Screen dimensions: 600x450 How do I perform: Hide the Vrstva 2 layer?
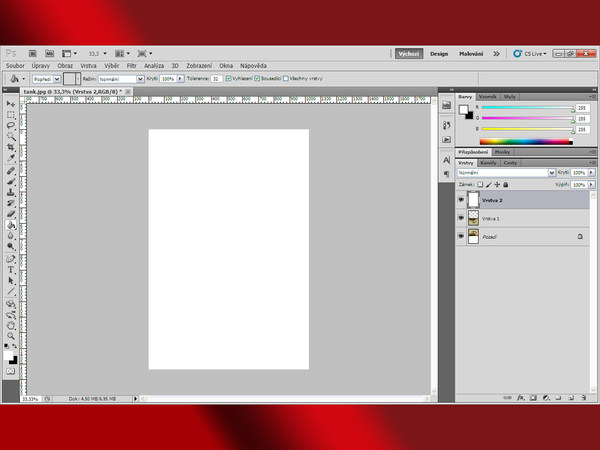point(461,199)
